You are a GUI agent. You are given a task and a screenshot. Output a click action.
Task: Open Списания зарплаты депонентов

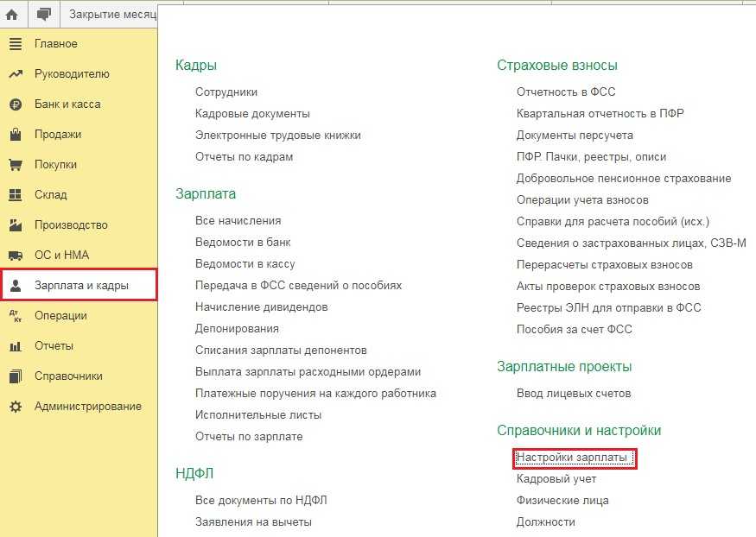(x=281, y=351)
